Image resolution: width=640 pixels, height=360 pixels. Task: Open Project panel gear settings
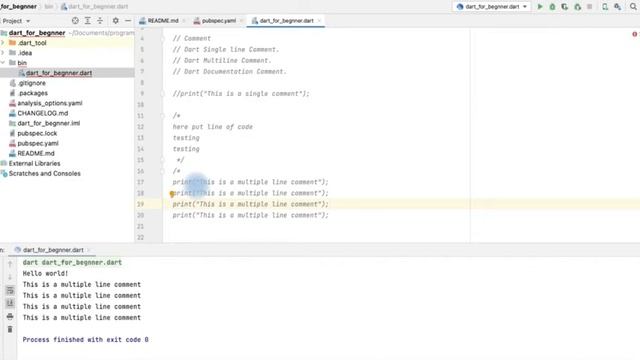[x=116, y=20]
